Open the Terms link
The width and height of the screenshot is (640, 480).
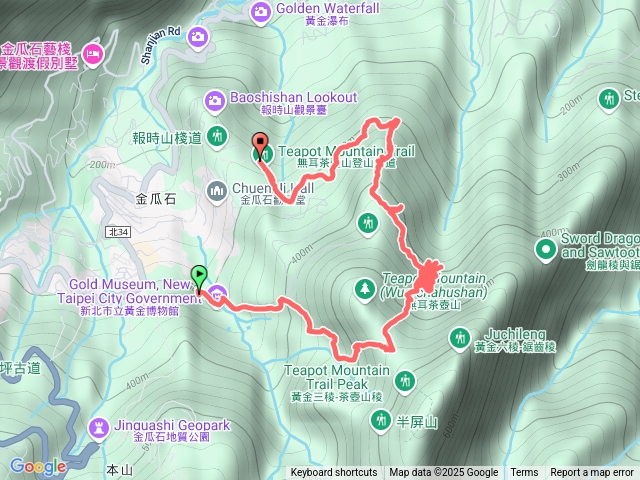pyautogui.click(x=524, y=473)
